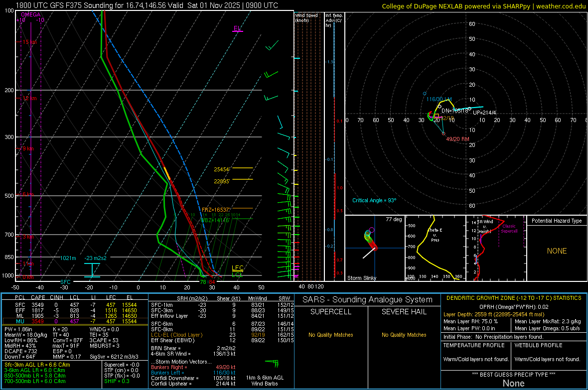Screen dimensions: 588x390
Task: Click the WBZ=14116' label
Action: (214, 220)
